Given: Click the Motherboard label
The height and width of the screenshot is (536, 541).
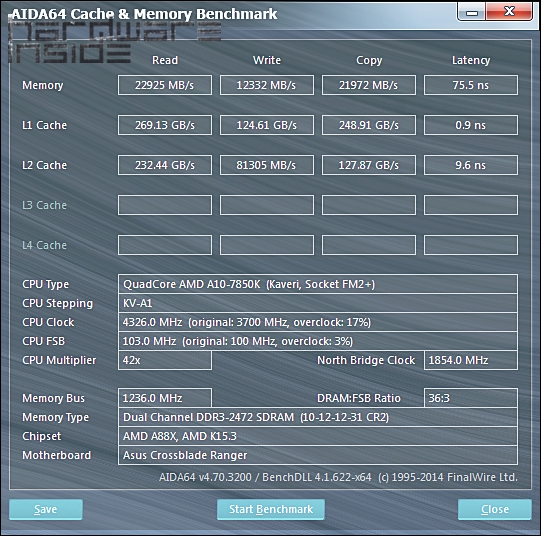Looking at the screenshot, I should [57, 455].
